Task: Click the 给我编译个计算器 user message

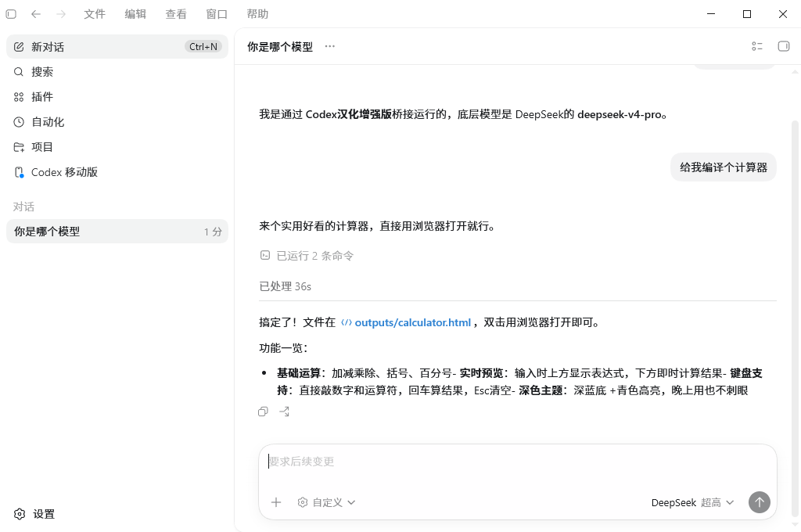Action: coord(724,167)
